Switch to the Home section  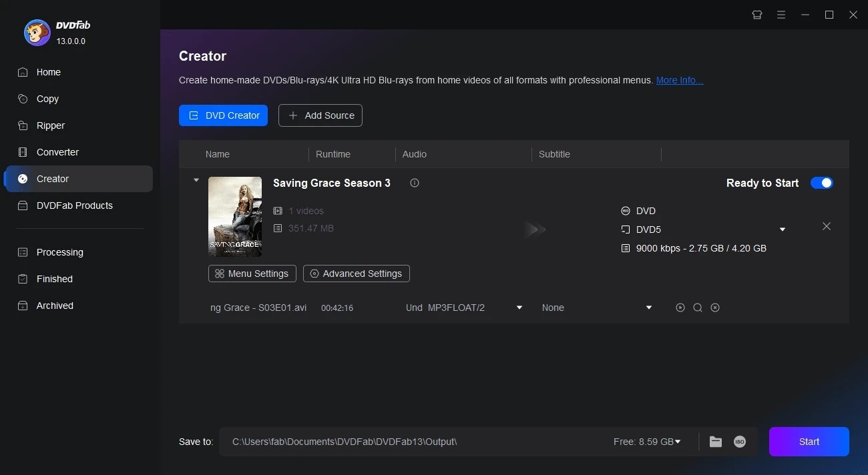click(49, 72)
